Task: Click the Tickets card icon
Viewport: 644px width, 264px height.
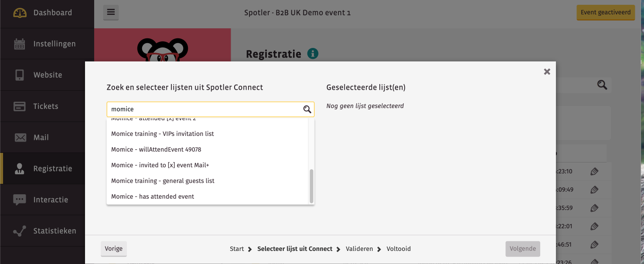Action: (x=20, y=106)
